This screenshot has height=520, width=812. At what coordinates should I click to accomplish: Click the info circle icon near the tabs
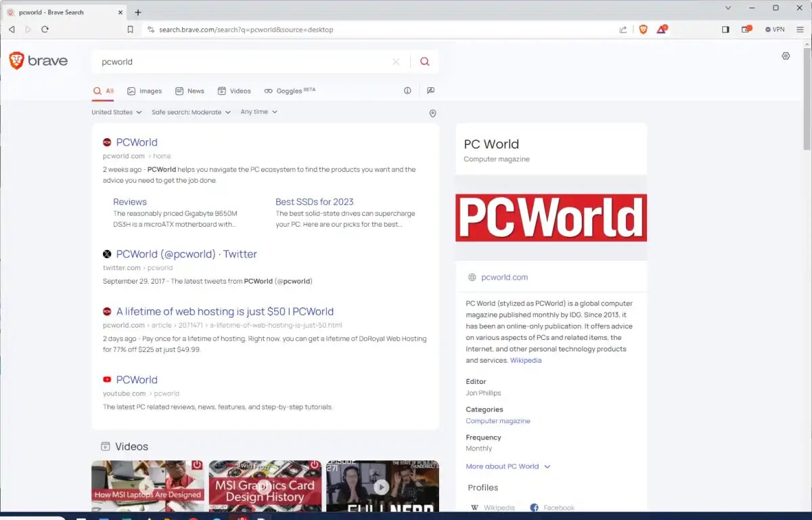[407, 91]
